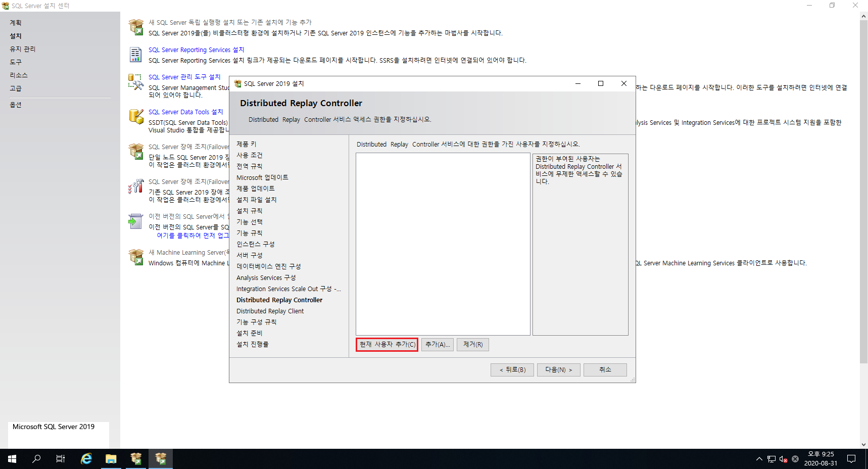Select 도구 in the Installation Center sidebar
Image resolution: width=868 pixels, height=469 pixels.
pos(16,62)
